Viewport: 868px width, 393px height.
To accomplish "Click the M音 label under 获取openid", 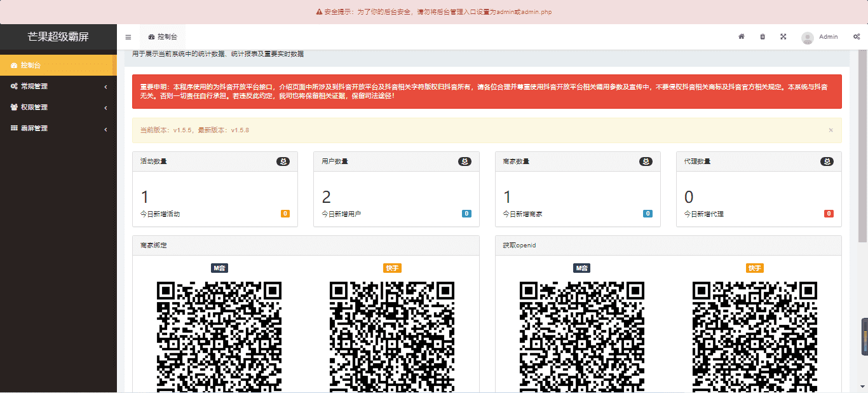I will (581, 268).
